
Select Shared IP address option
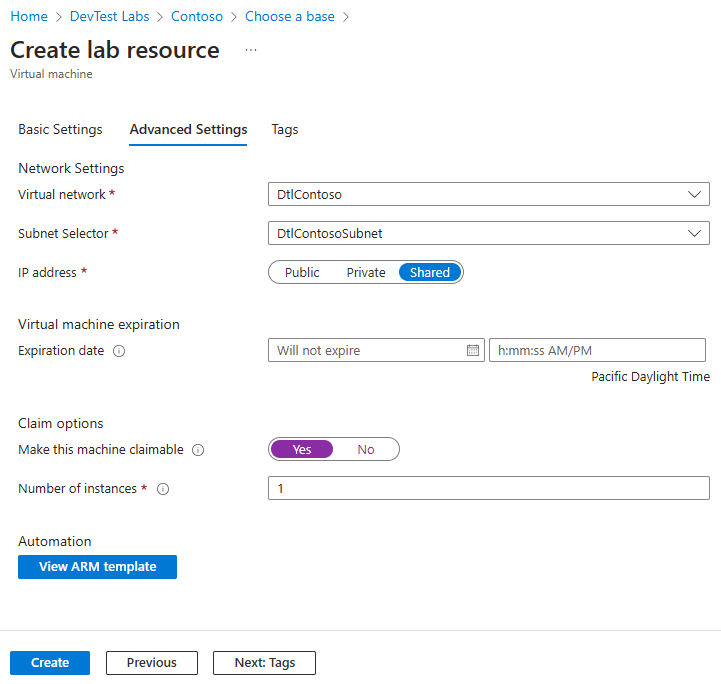[x=430, y=272]
